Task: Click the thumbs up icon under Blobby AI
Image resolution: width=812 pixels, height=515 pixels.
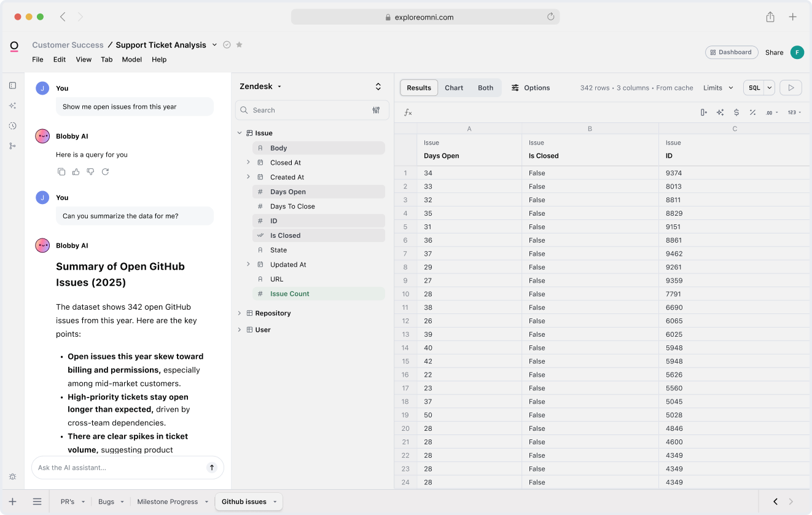Action: coord(76,172)
